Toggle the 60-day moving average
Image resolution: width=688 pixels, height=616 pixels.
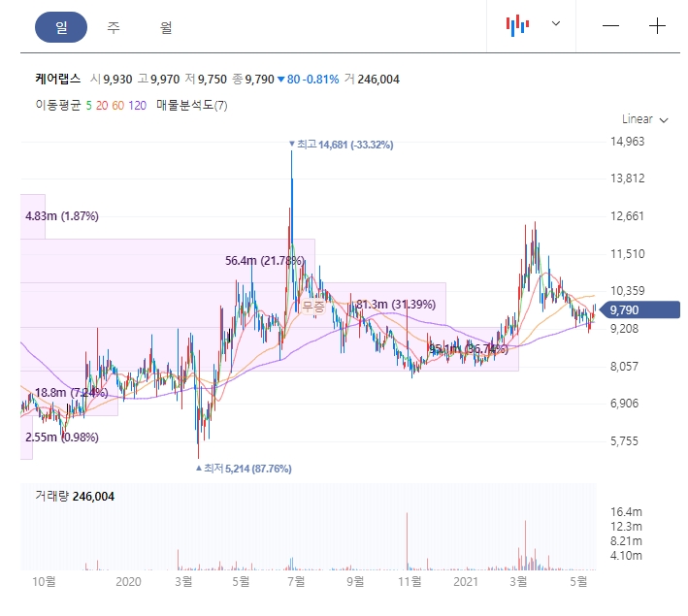pos(118,106)
